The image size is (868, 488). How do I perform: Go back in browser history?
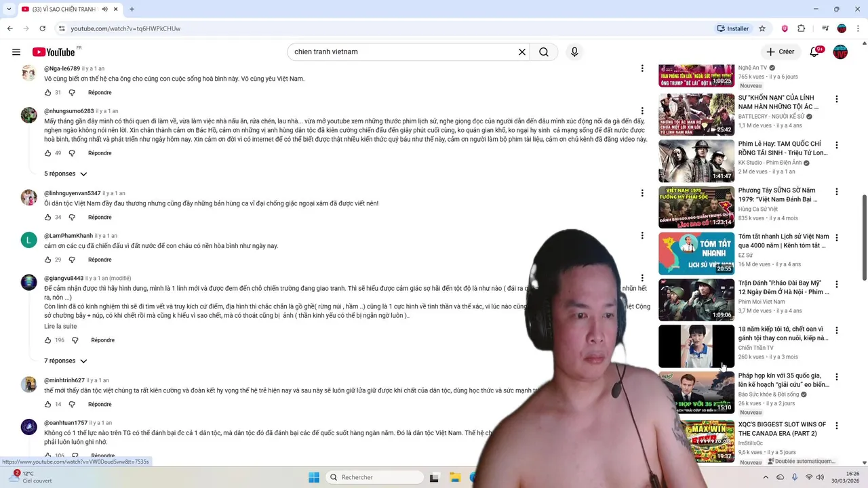point(10,28)
